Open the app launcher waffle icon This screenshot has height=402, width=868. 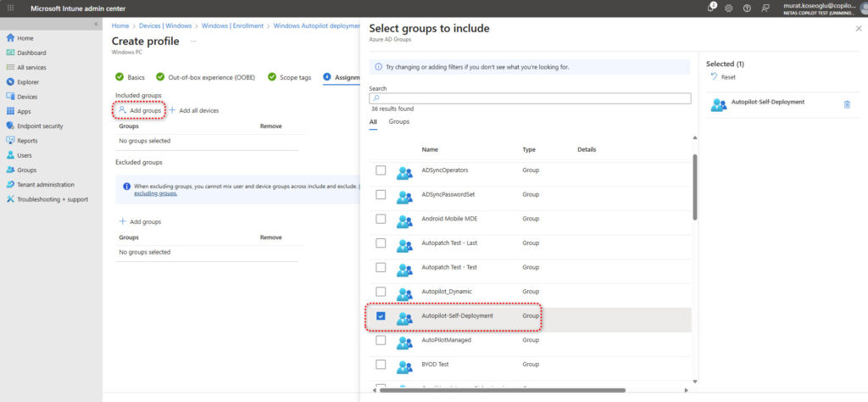(10, 8)
